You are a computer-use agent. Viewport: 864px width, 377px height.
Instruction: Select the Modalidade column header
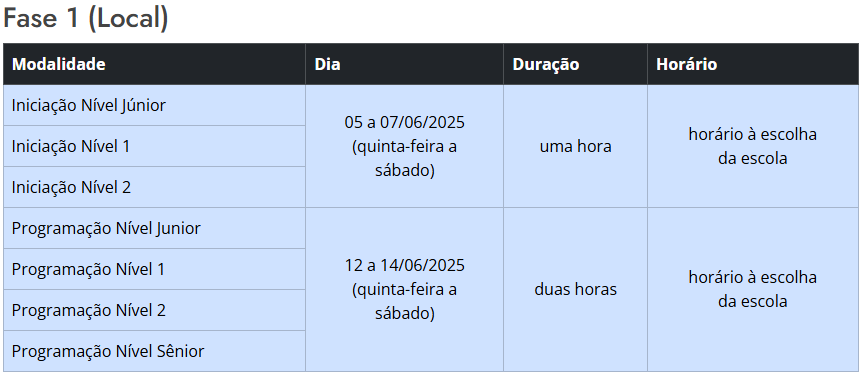click(154, 64)
